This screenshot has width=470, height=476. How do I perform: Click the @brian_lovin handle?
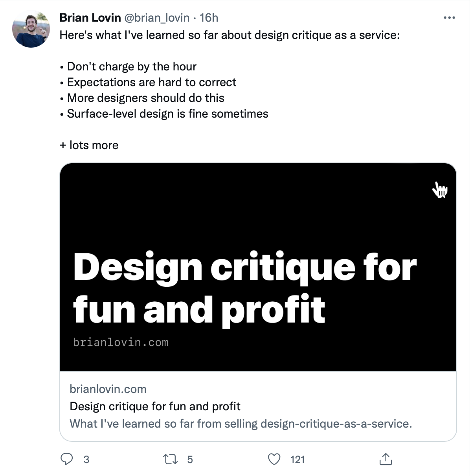click(x=157, y=17)
